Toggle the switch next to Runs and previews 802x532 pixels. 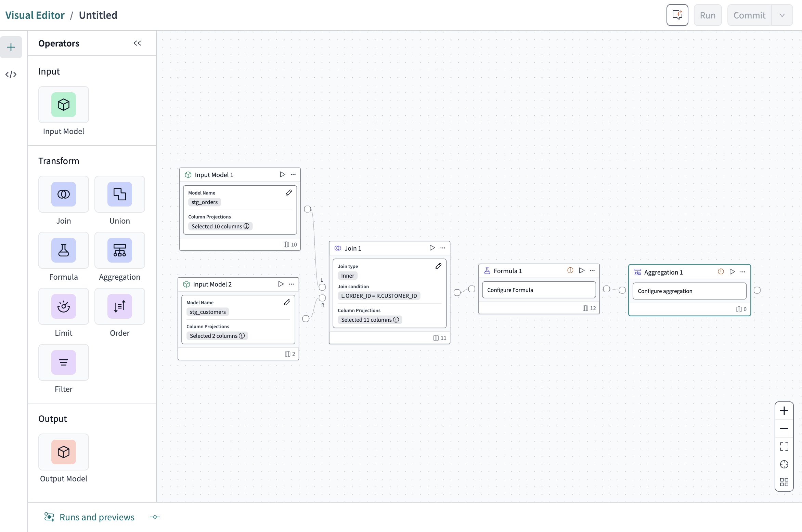pyautogui.click(x=155, y=517)
